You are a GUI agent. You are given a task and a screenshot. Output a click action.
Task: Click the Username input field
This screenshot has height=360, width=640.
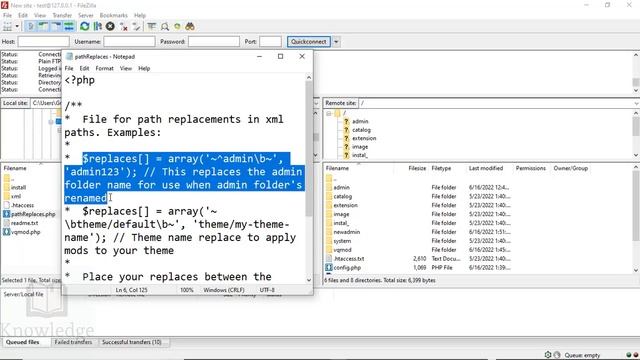[129, 42]
